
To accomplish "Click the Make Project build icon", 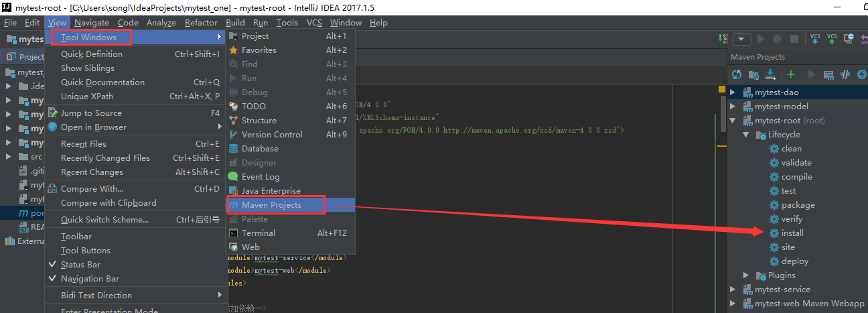I will (723, 38).
